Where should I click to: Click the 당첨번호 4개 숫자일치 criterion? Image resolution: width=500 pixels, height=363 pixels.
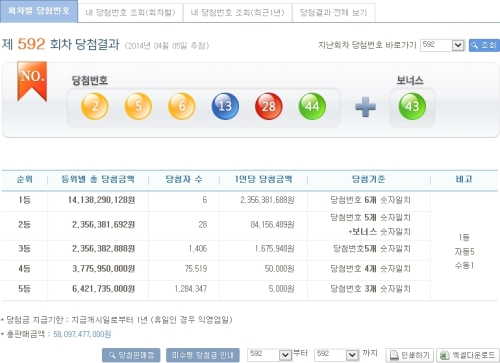(x=370, y=269)
